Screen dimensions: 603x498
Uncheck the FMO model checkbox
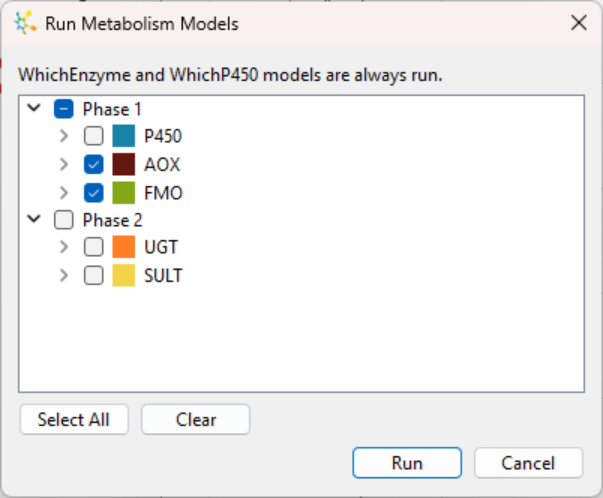(93, 193)
